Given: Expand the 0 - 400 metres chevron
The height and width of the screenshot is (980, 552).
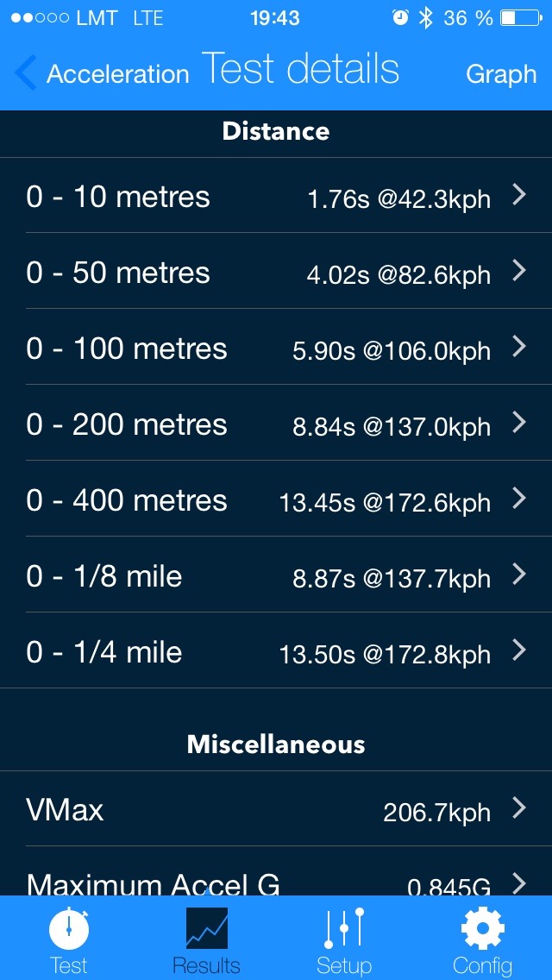Looking at the screenshot, I should 519,498.
